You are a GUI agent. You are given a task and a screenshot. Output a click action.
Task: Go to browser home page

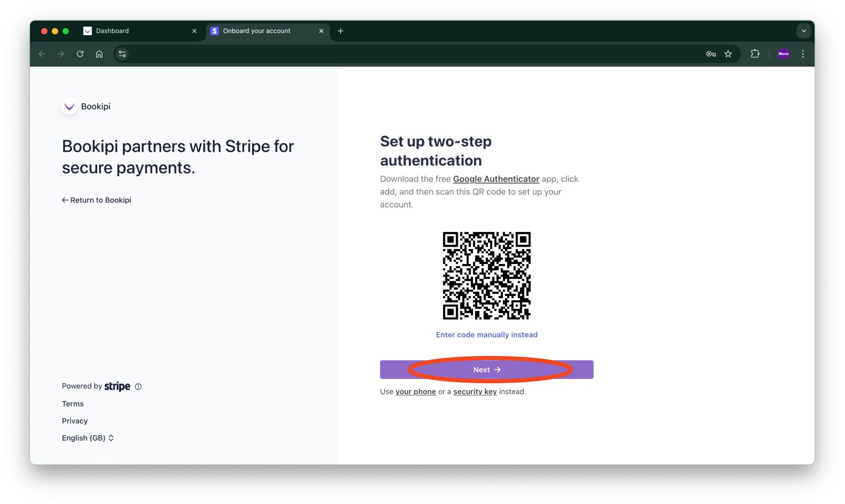(x=99, y=54)
